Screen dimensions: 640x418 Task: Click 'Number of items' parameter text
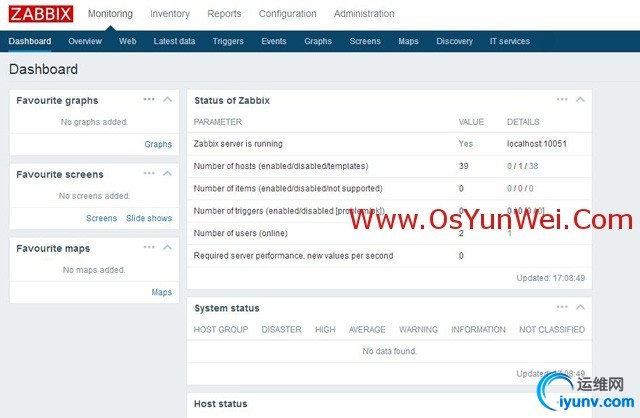(288, 189)
